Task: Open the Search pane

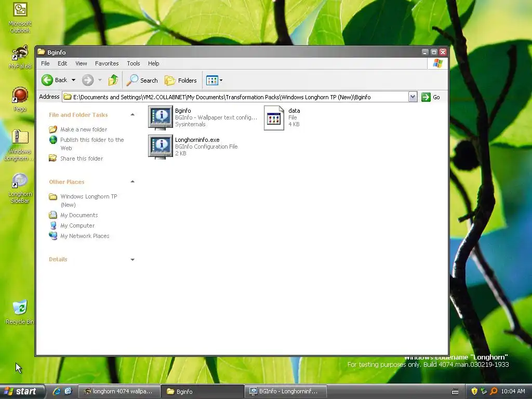Action: [x=142, y=80]
